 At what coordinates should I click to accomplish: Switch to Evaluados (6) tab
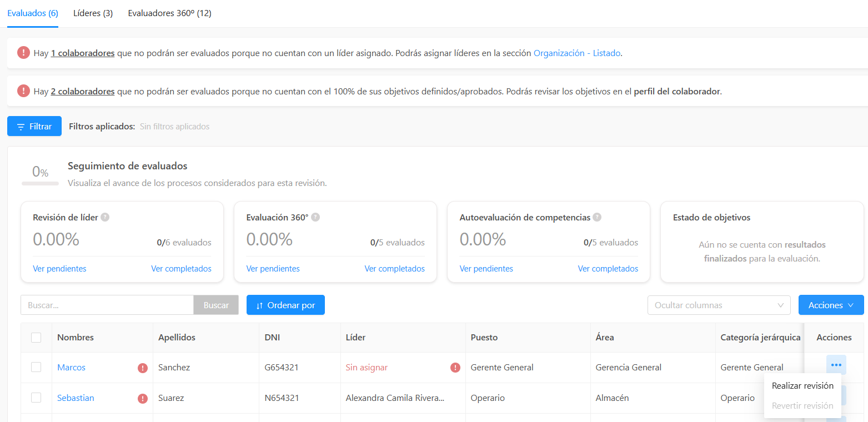[33, 13]
